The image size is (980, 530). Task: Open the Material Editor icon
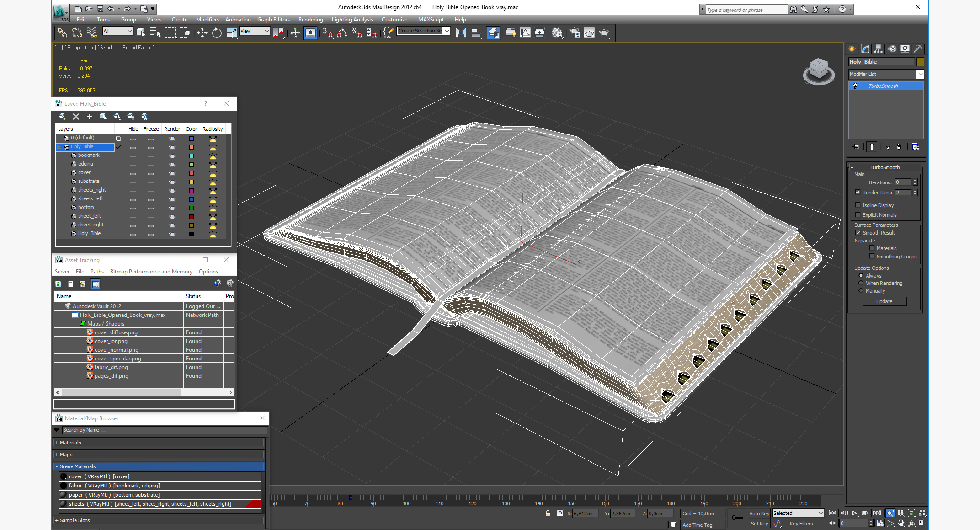click(557, 32)
